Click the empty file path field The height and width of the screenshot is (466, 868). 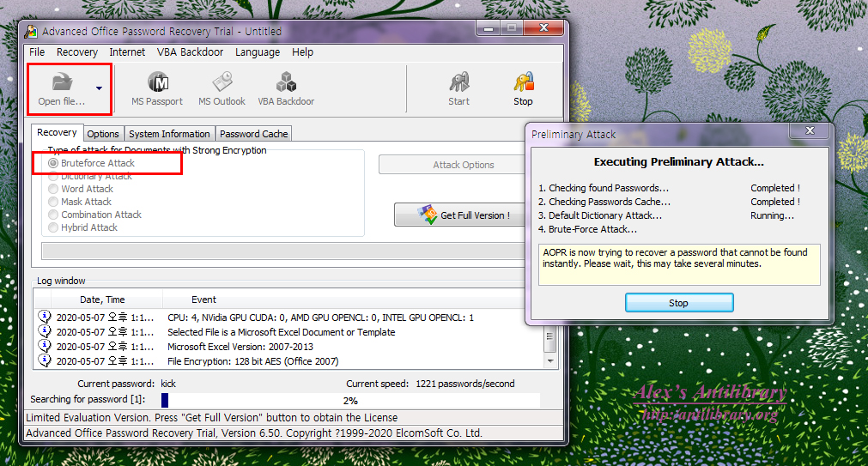click(x=283, y=251)
